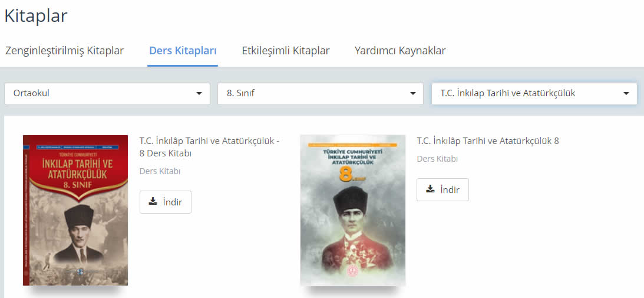Go to Etkileşimli Kitaplar tab
This screenshot has width=644, height=298.
tap(286, 51)
